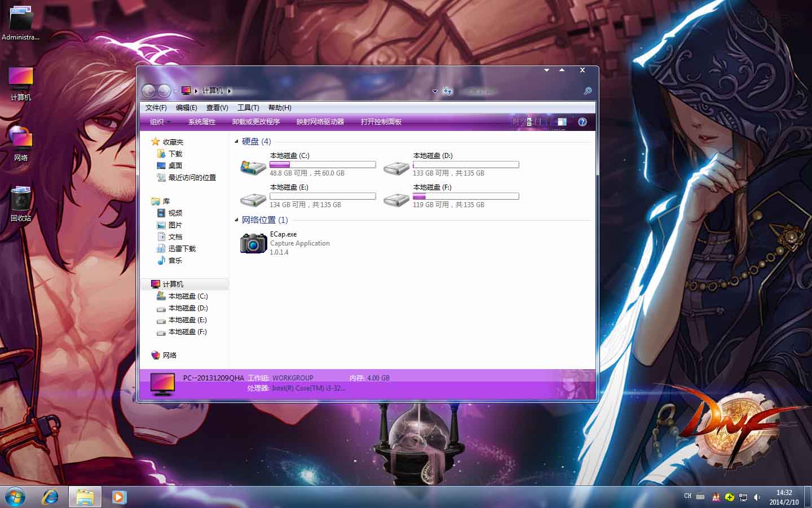Click the F: drive usage bar
This screenshot has height=508, width=812.
coord(466,196)
